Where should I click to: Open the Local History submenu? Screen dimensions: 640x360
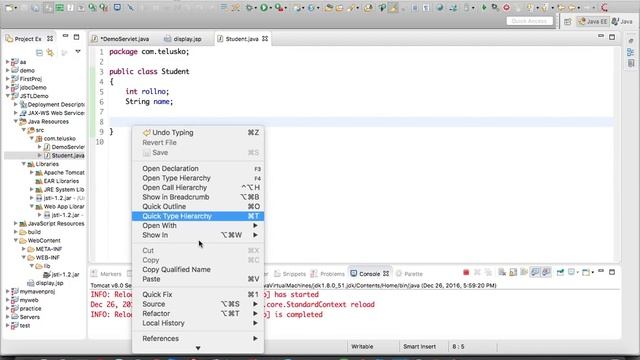click(x=198, y=323)
